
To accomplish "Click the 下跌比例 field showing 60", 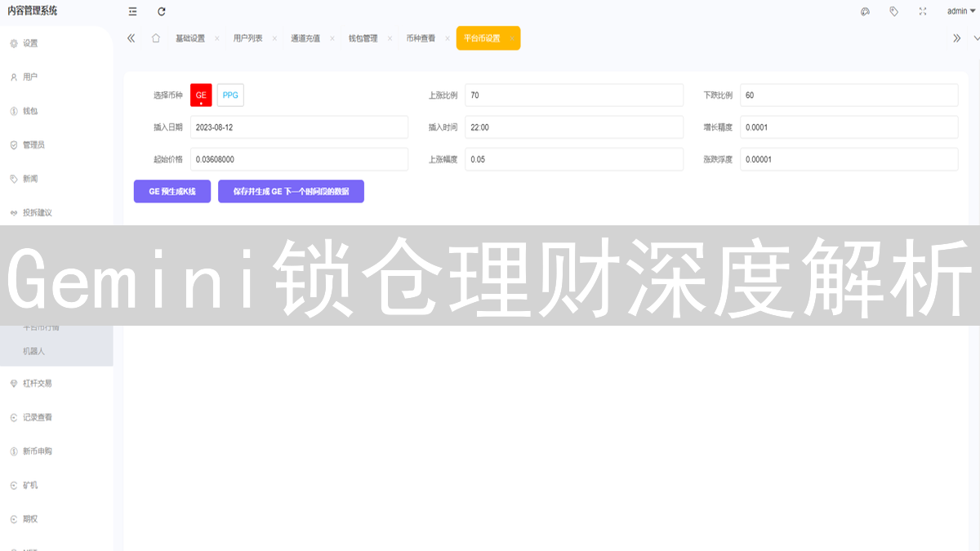I will (849, 96).
